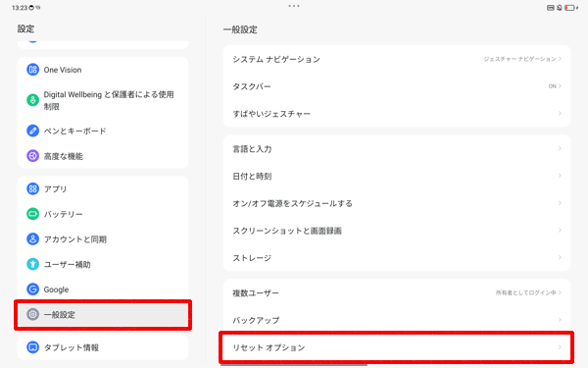Click chevron on スクリーンショットと画面録画 row

coord(560,231)
